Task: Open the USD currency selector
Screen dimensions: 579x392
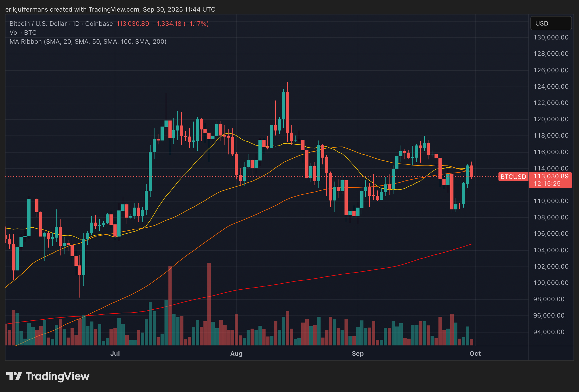Action: (551, 23)
